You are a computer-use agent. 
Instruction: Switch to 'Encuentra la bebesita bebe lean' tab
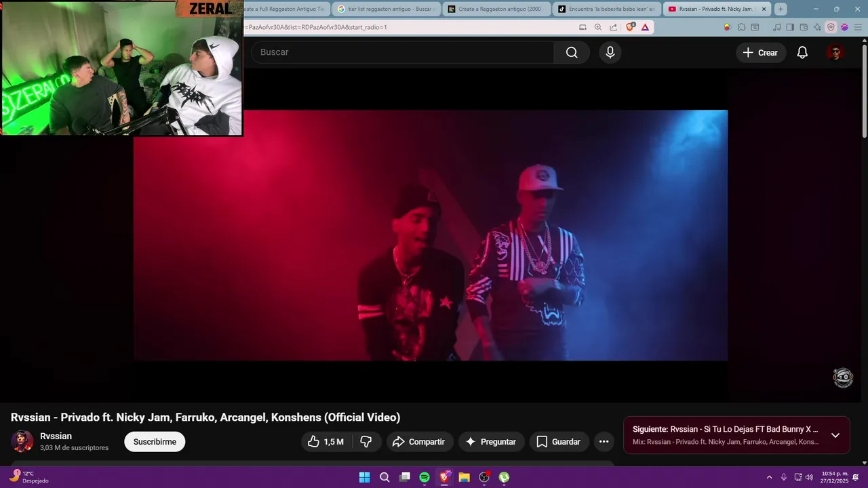pos(607,9)
